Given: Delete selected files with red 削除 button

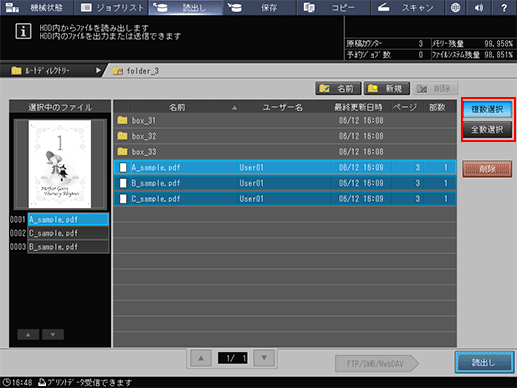Looking at the screenshot, I should (487, 169).
